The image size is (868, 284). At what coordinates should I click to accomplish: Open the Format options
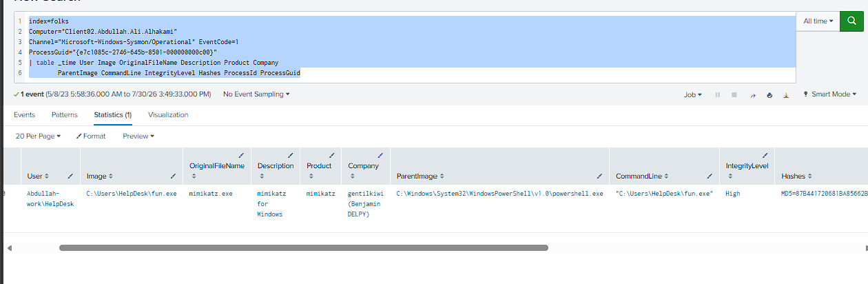(x=91, y=136)
